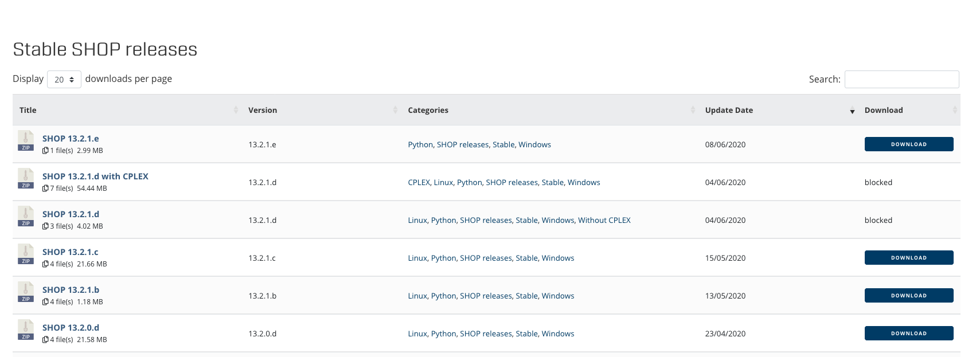
Task: Click the date 13/05/2020
Action: coord(725,296)
